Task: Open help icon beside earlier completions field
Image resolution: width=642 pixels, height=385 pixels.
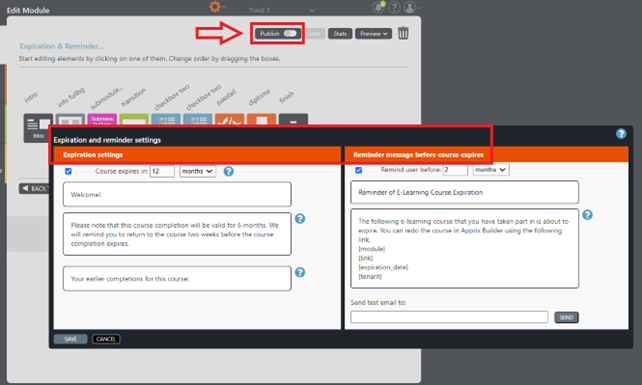Action: (300, 272)
